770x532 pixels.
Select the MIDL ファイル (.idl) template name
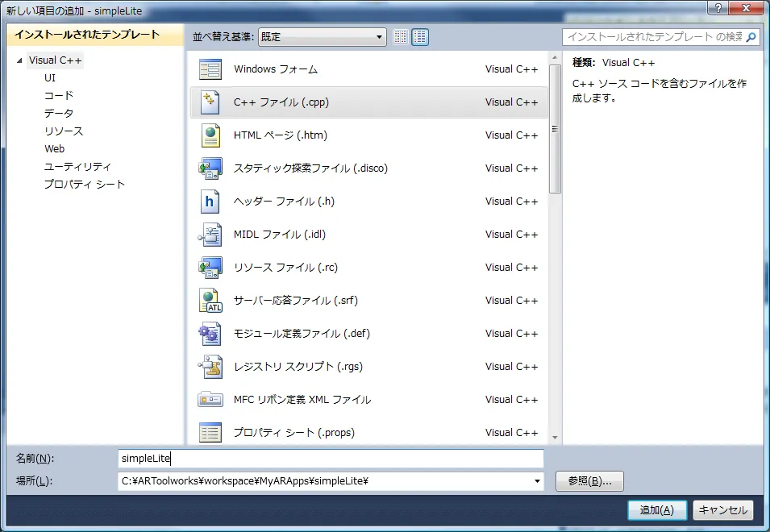tap(280, 235)
